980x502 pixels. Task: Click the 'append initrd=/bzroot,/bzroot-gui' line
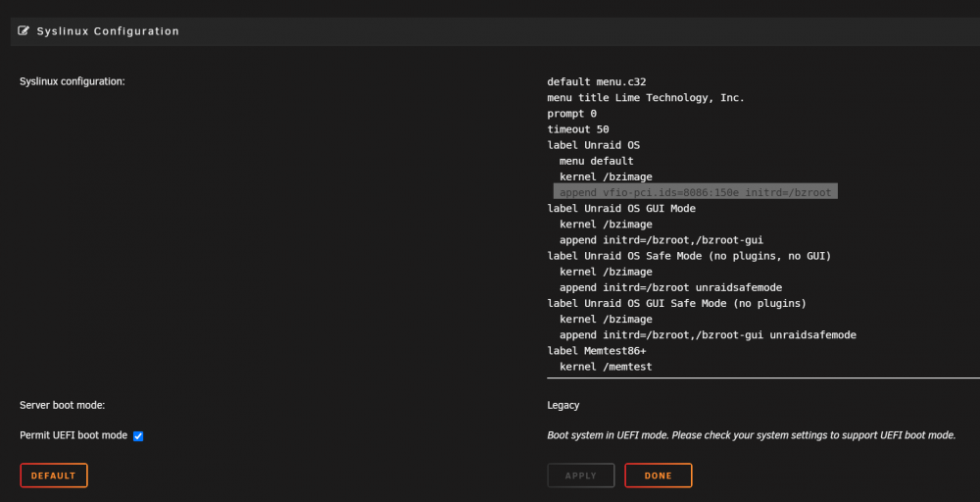pyautogui.click(x=661, y=239)
